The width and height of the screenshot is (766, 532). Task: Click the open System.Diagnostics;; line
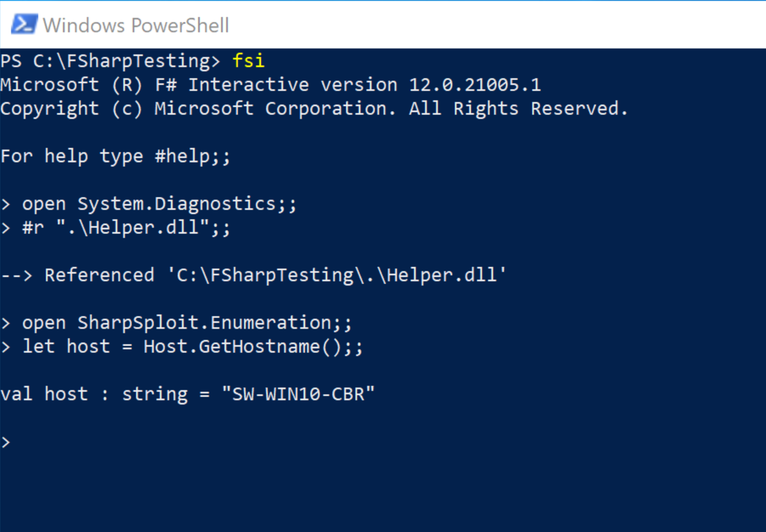pos(159,204)
